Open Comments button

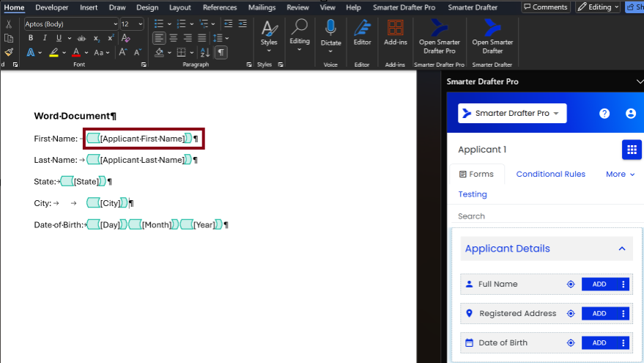pos(546,7)
